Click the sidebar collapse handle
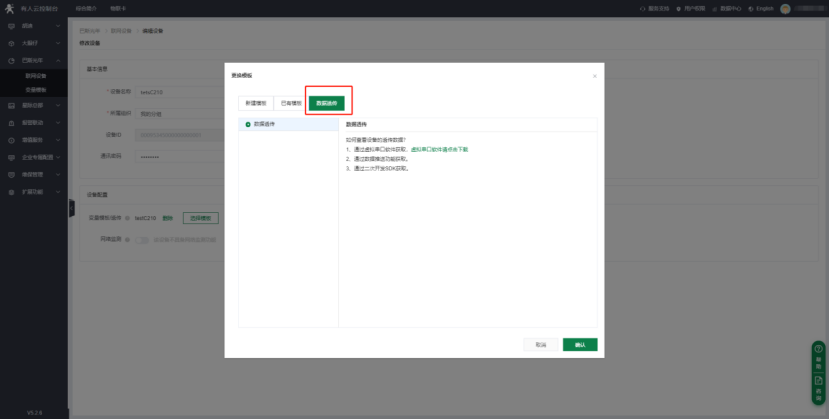Image resolution: width=830 pixels, height=419 pixels. [x=71, y=207]
